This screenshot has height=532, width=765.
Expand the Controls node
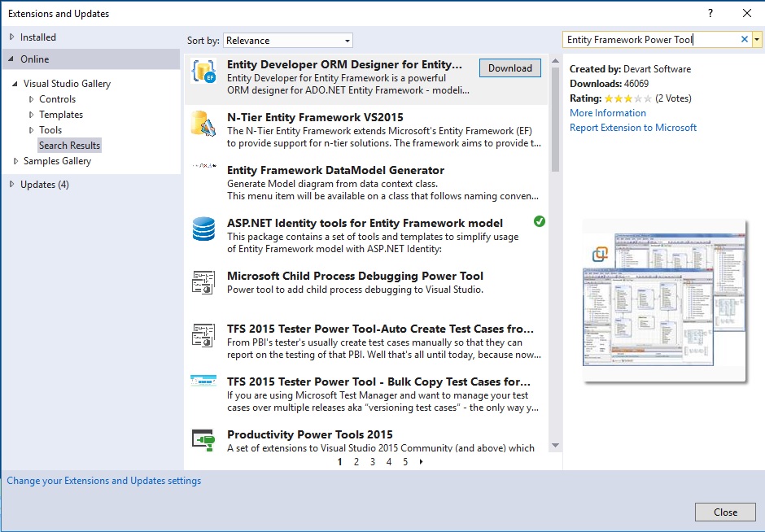[x=31, y=99]
